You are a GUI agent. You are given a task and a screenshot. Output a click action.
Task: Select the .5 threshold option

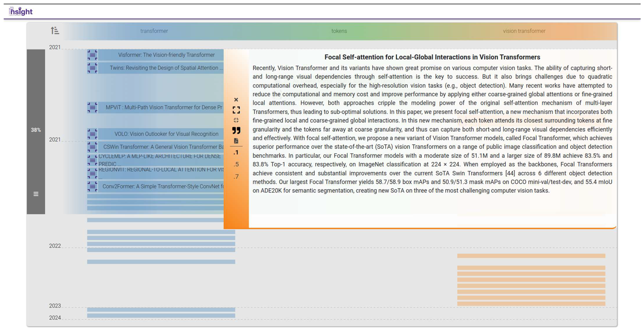click(236, 164)
